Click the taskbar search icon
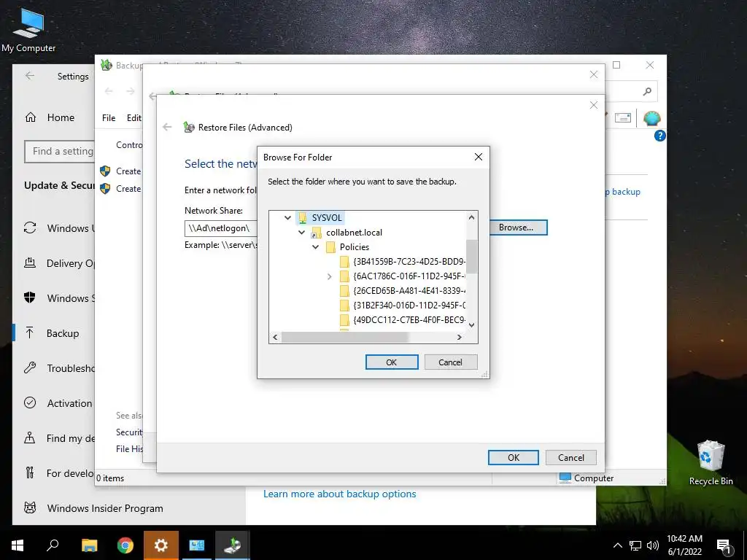The image size is (747, 560). pos(53,545)
